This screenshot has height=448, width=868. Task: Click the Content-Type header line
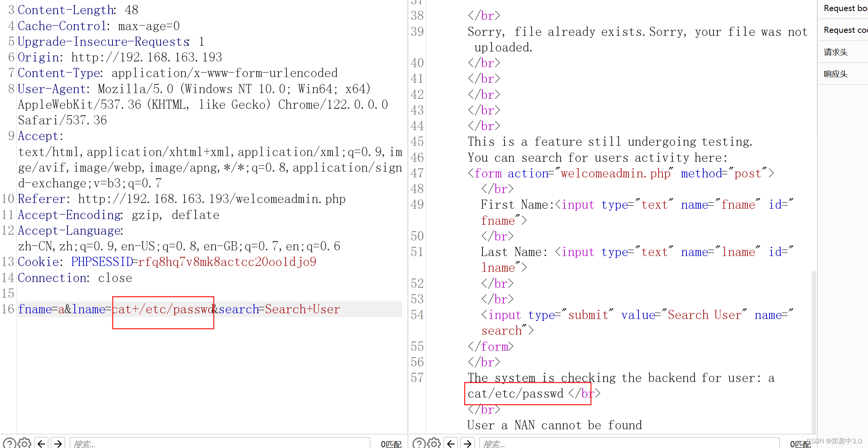[178, 73]
